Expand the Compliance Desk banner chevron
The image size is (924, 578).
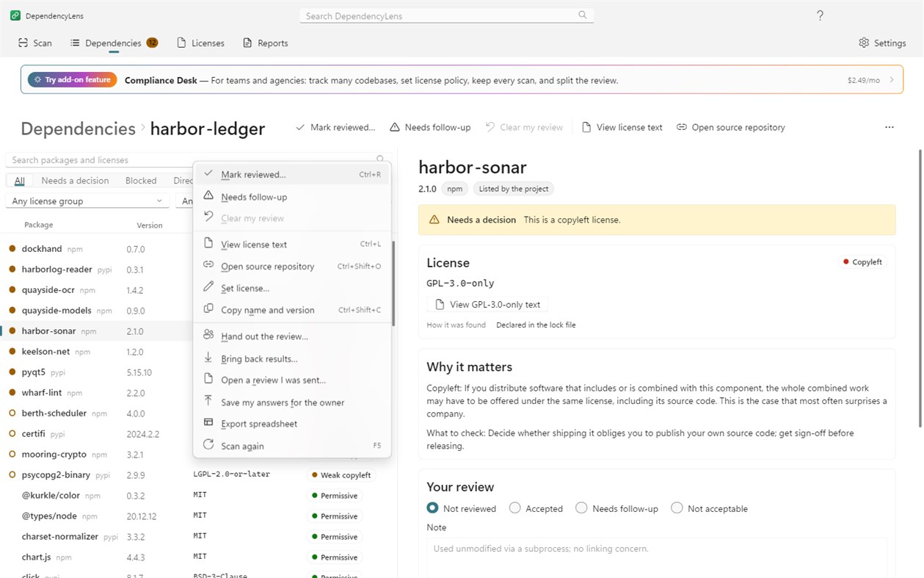pyautogui.click(x=892, y=80)
